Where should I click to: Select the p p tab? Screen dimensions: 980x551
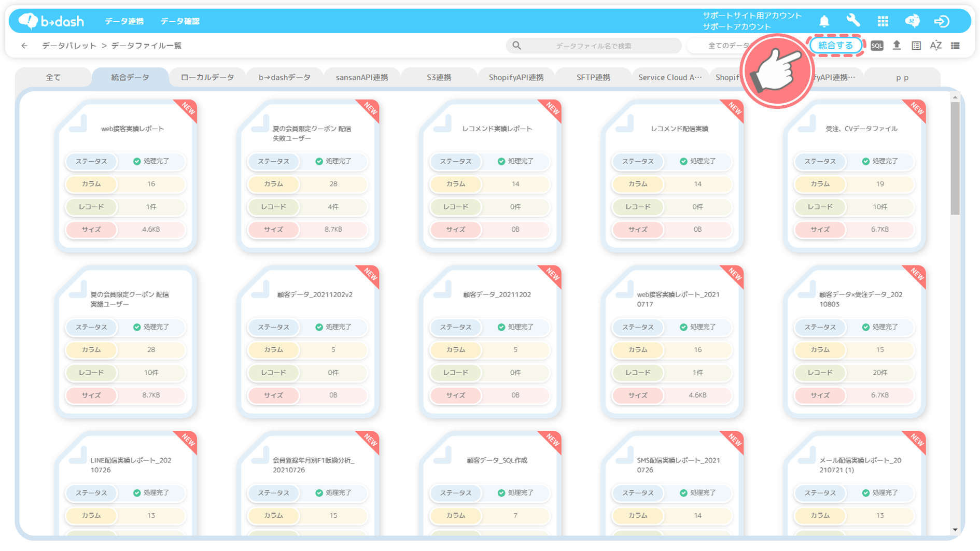(902, 77)
